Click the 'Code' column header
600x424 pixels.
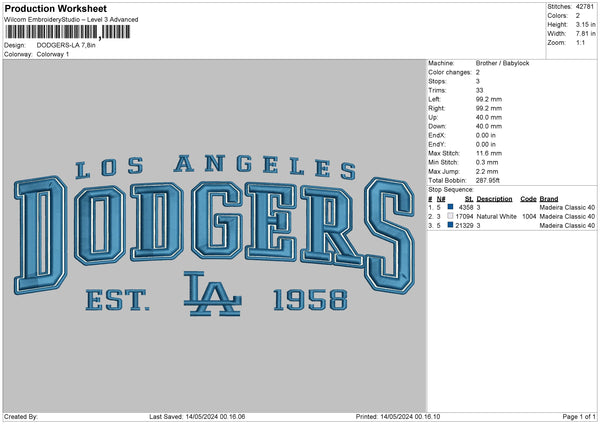tap(528, 199)
